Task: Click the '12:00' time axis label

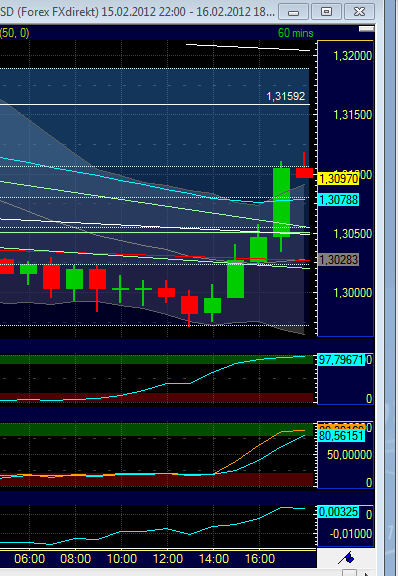Action: (168, 559)
